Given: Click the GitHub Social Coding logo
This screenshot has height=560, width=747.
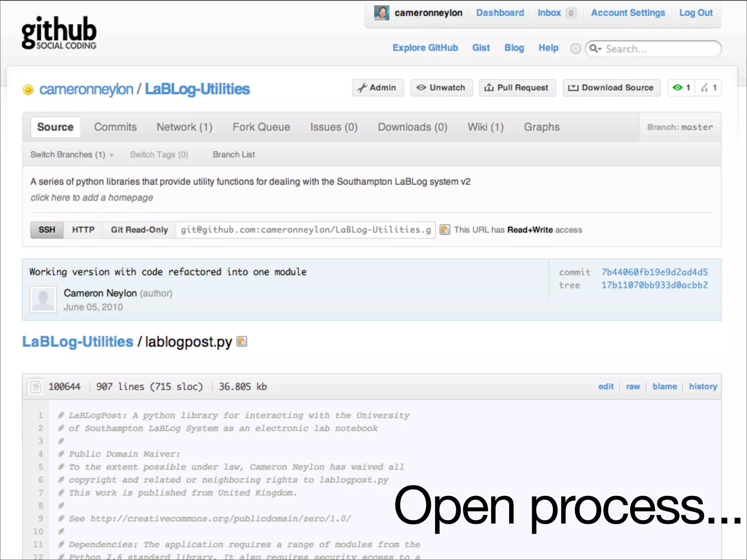Looking at the screenshot, I should point(59,33).
